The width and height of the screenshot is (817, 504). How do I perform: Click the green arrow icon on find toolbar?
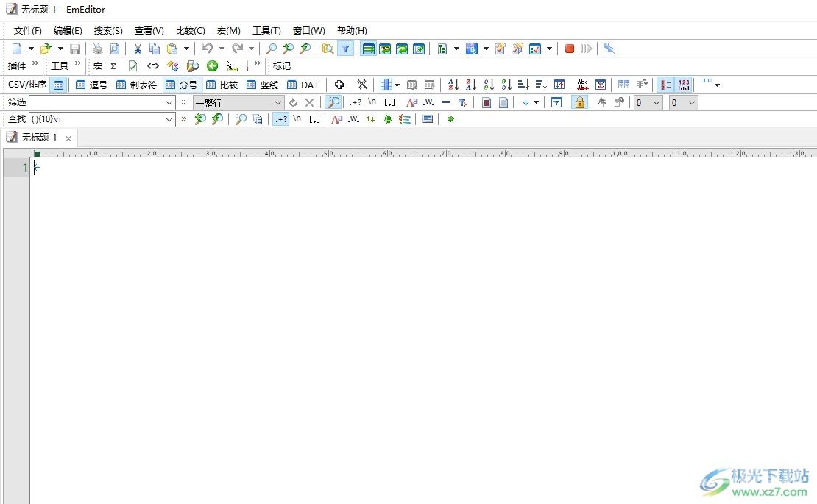[450, 119]
